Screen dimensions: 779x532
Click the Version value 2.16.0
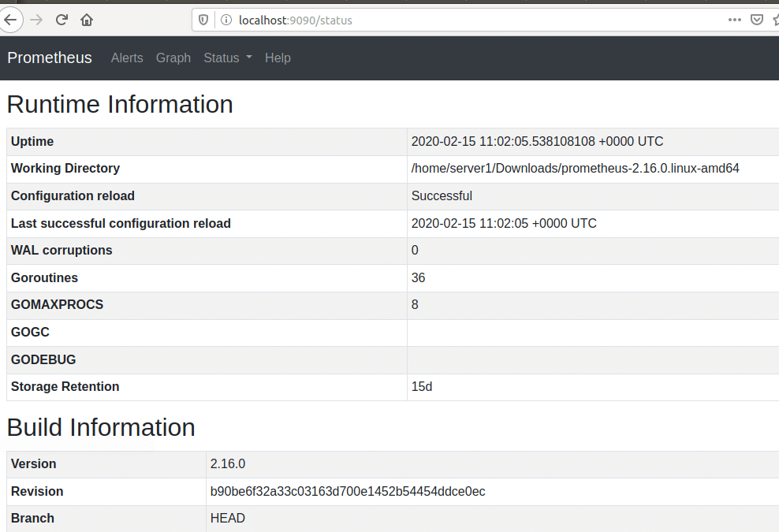(228, 463)
